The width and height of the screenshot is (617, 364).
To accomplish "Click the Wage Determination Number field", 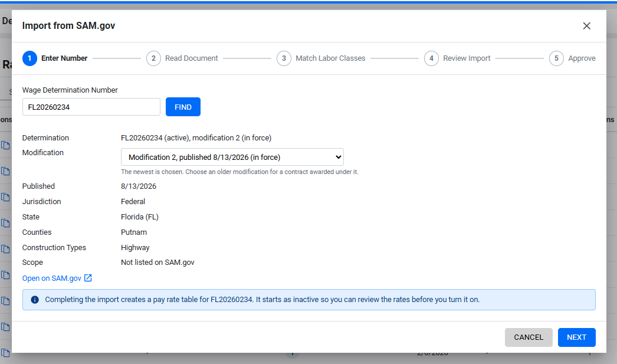I will tap(91, 107).
